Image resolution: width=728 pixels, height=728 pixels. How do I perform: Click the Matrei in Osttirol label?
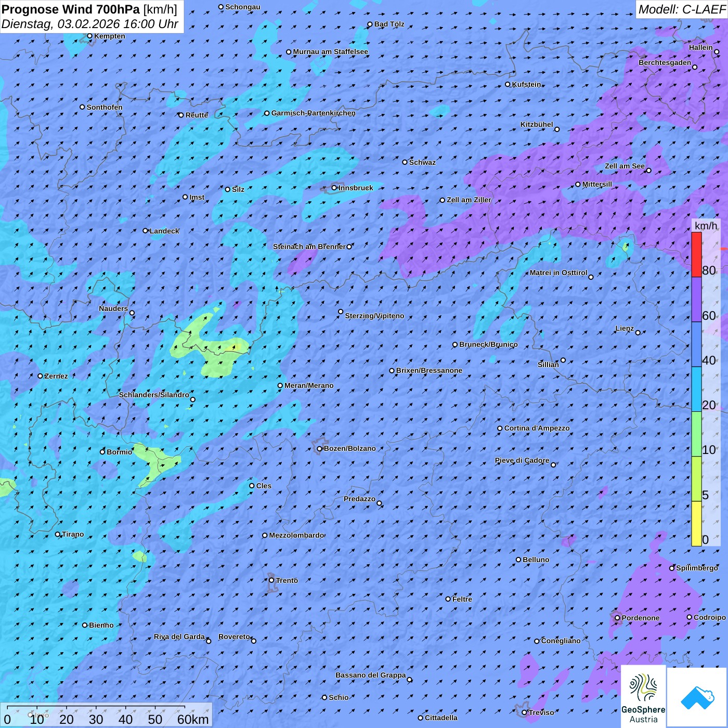(x=558, y=272)
